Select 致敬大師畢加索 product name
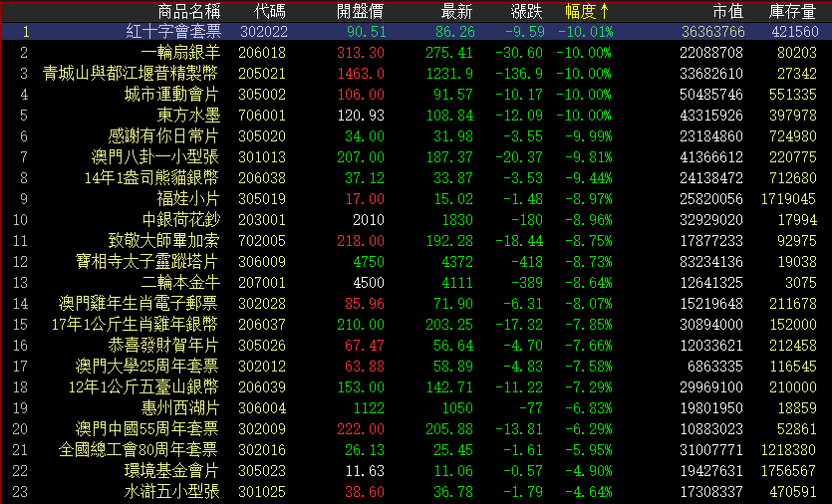 [x=163, y=241]
